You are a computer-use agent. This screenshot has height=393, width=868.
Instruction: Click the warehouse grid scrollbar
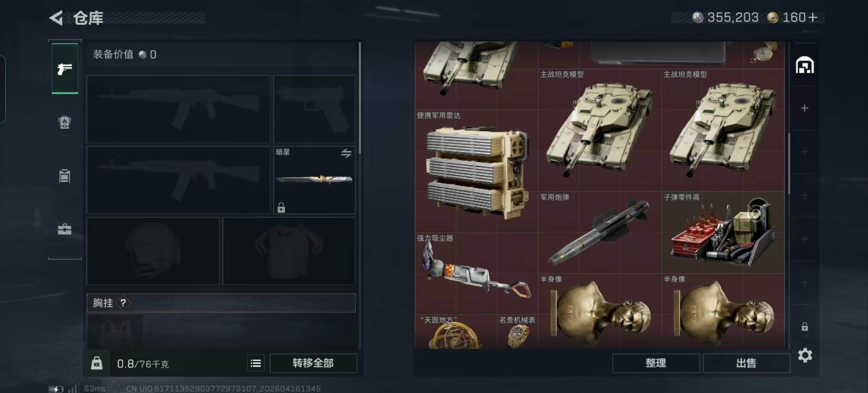point(789,164)
